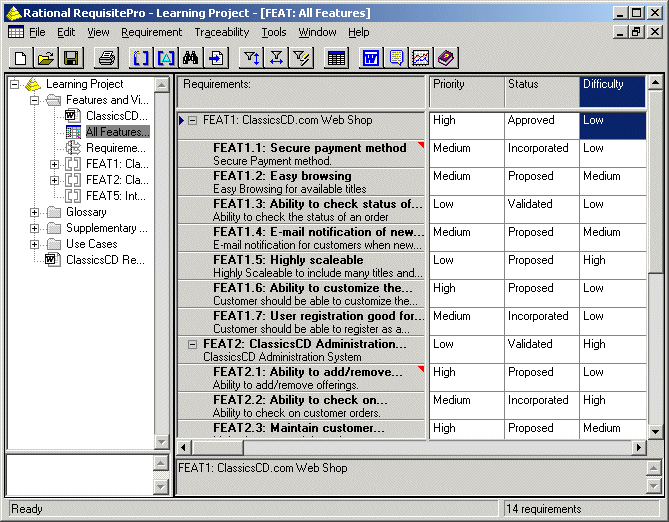Click the bracketed triangle requirement toolbar icon

click(166, 58)
